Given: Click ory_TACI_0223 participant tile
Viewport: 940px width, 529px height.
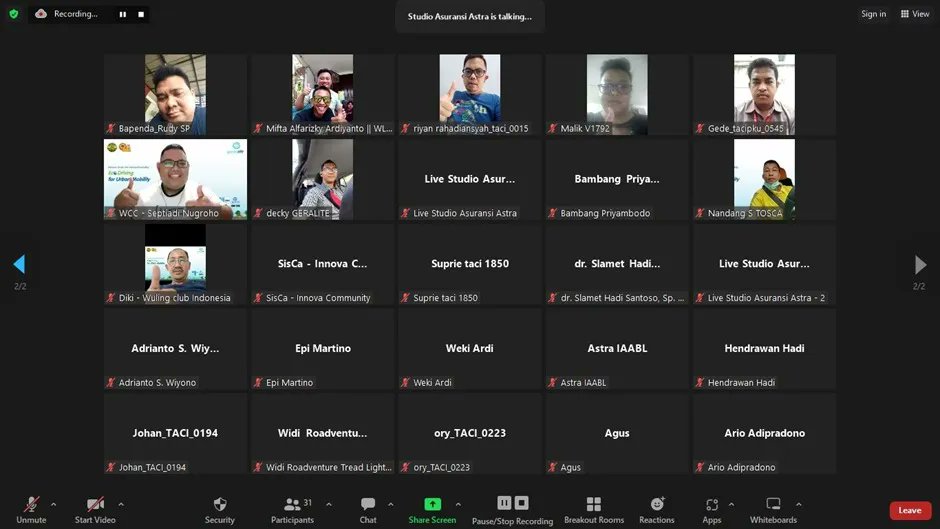Looking at the screenshot, I should click(470, 433).
